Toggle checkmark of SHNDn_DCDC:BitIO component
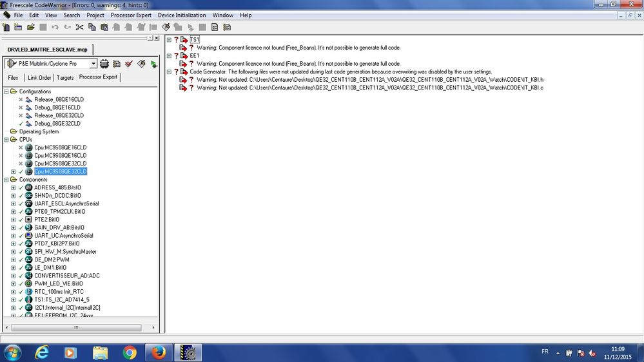 21,196
